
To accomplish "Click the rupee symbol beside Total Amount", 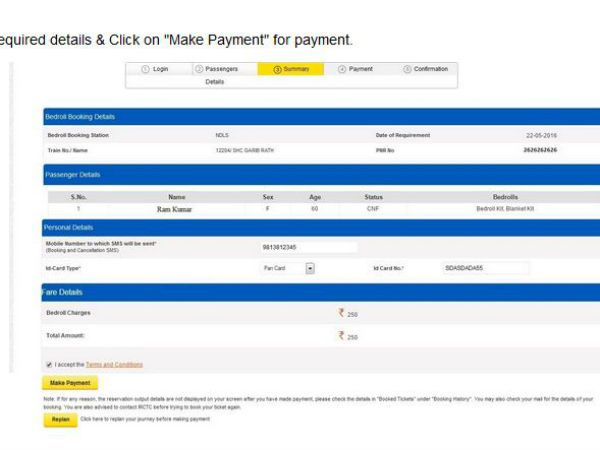I will (x=341, y=336).
